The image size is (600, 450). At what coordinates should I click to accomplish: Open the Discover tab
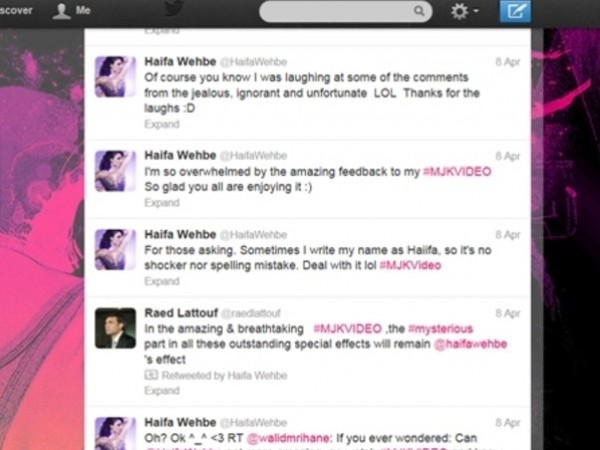click(16, 10)
